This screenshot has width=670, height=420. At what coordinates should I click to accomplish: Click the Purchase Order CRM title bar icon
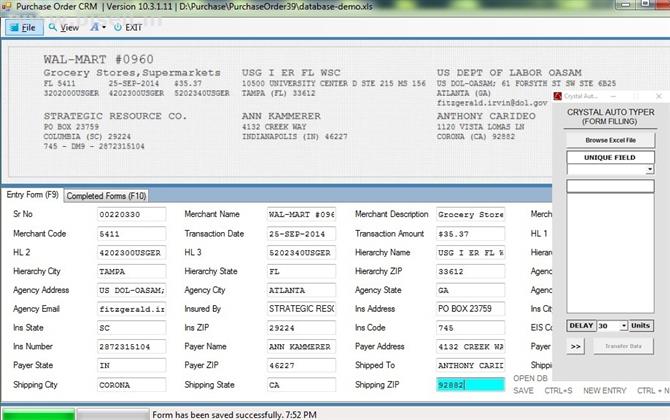click(6, 6)
